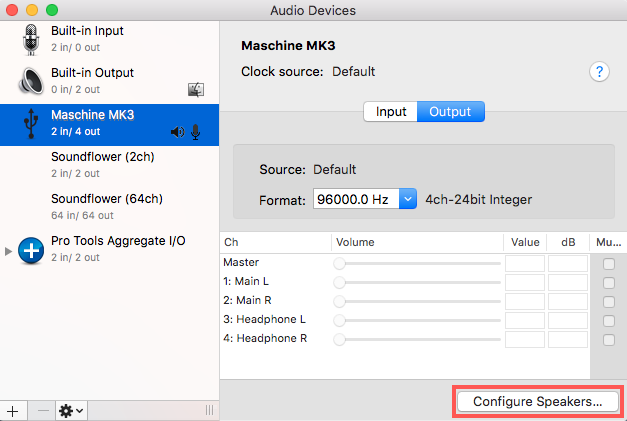
Task: Select Built-in Input device row
Action: pyautogui.click(x=110, y=40)
